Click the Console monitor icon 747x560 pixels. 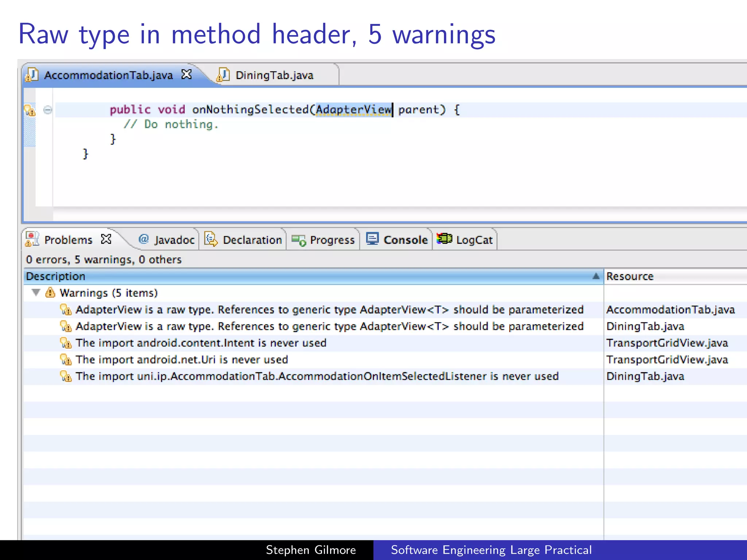[373, 239]
